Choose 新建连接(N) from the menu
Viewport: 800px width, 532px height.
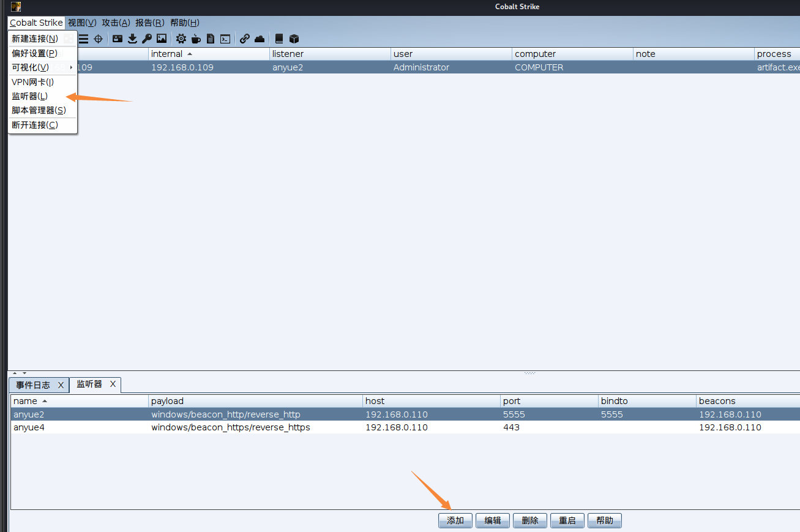tap(42, 39)
